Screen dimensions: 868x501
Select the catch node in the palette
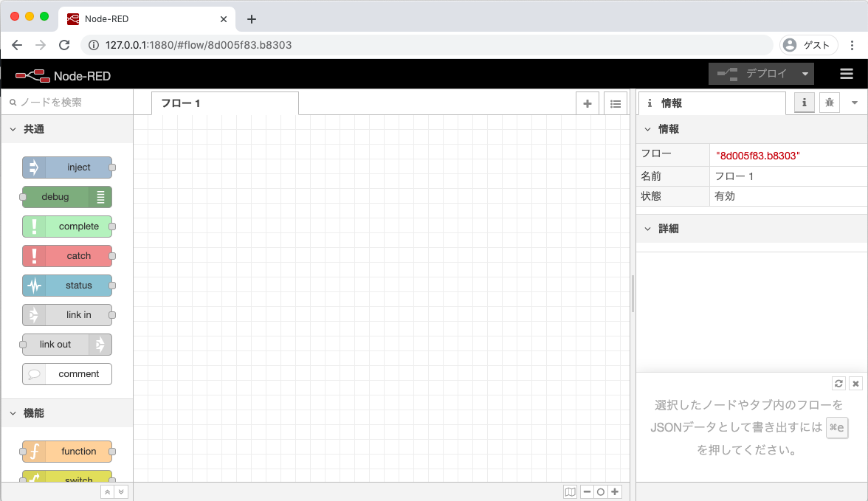tap(67, 256)
